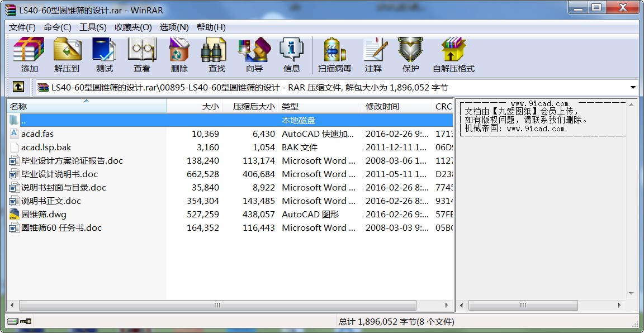Click the 本地磁盘 cell in parent row
The height and width of the screenshot is (333, 644).
click(299, 121)
